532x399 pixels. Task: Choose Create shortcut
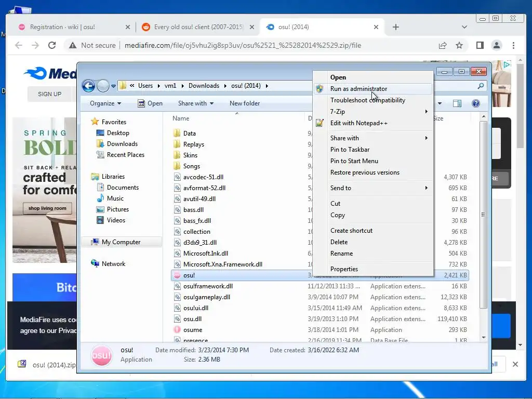[x=351, y=230]
